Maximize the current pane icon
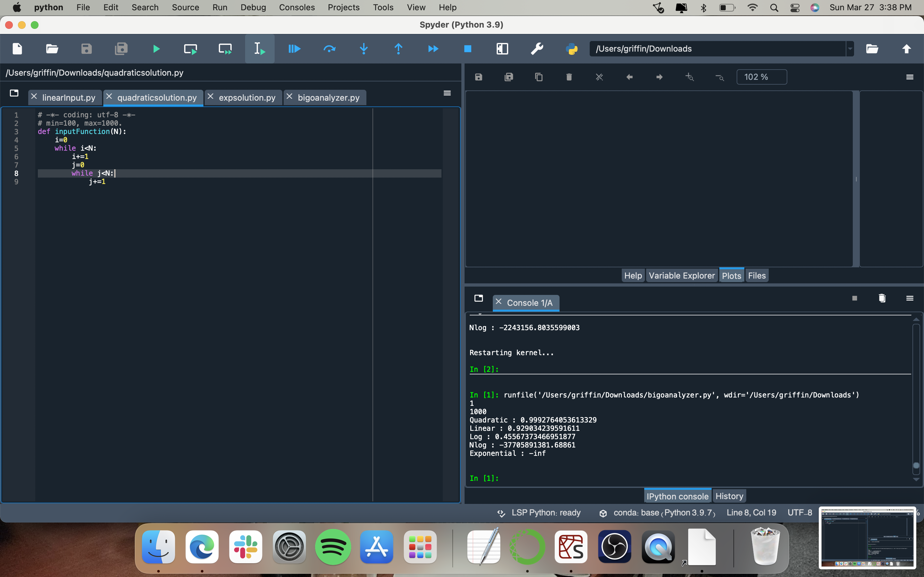Screen dimensions: 924x577 502,49
